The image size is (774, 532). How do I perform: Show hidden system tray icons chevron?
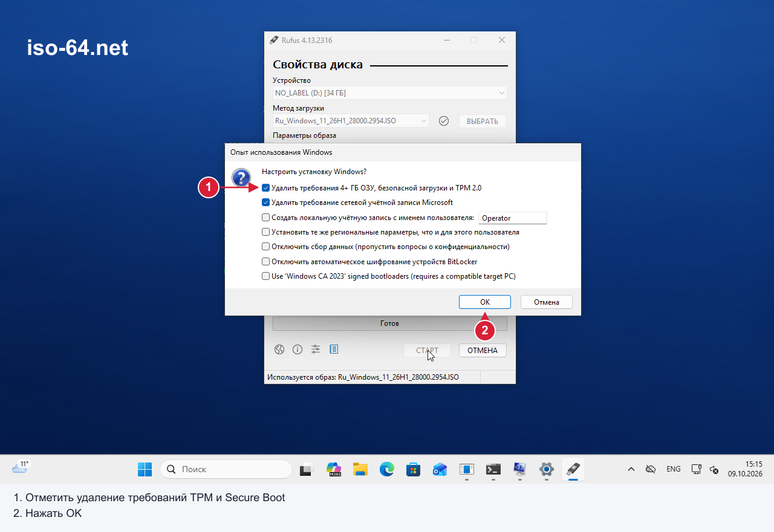631,469
